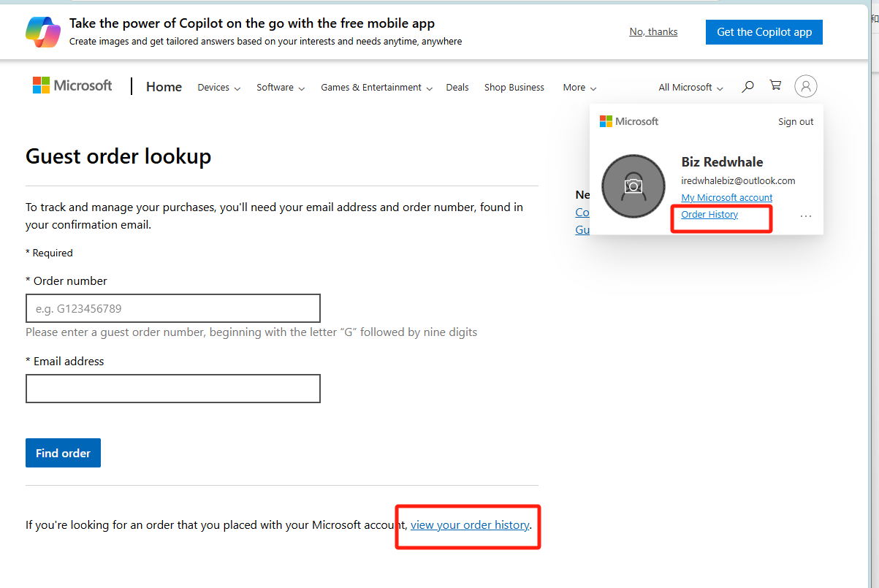The image size is (879, 588).
Task: Click Microsoft logo in the account popup
Action: pos(629,121)
